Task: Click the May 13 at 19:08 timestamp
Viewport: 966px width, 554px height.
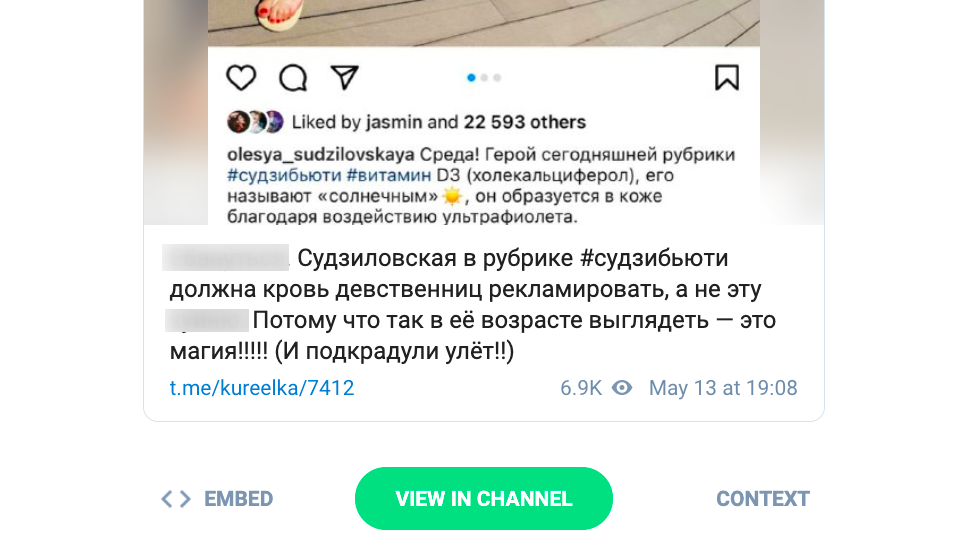Action: (723, 388)
